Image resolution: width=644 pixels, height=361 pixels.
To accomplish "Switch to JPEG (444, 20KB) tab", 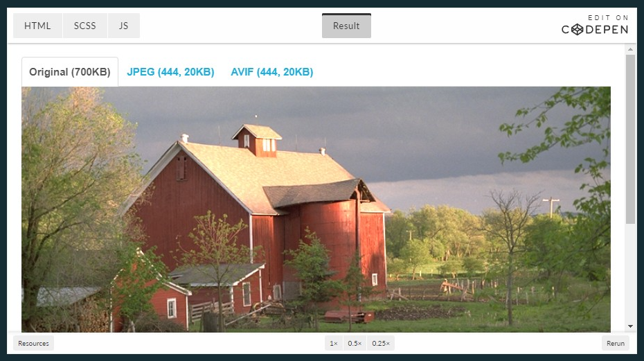I will (170, 72).
